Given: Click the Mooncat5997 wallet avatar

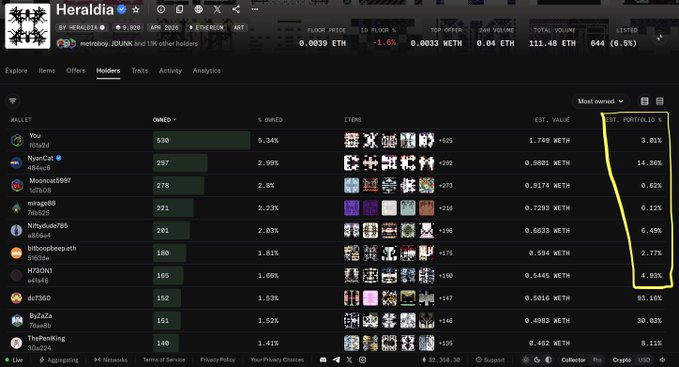Looking at the screenshot, I should coord(17,185).
